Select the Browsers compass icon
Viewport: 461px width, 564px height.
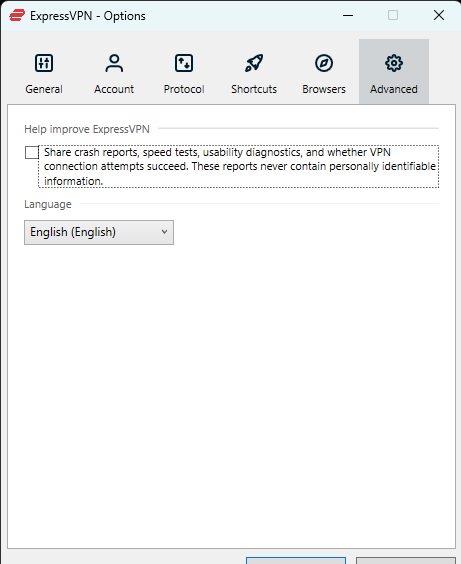coord(324,63)
